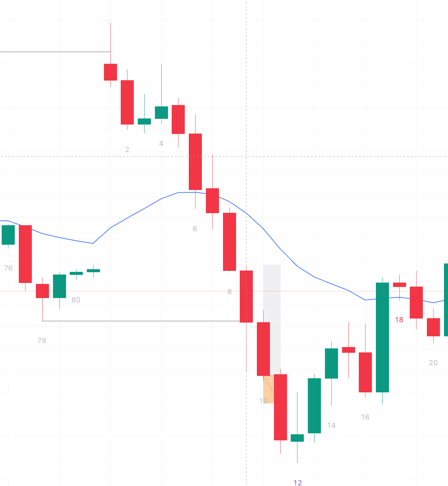Image resolution: width=448 pixels, height=486 pixels.
Task: Click the gray "76" bar label
Action: (8, 268)
